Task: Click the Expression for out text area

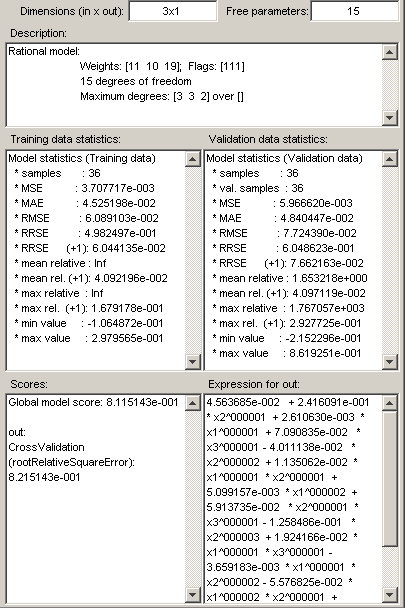Action: pyautogui.click(x=293, y=499)
